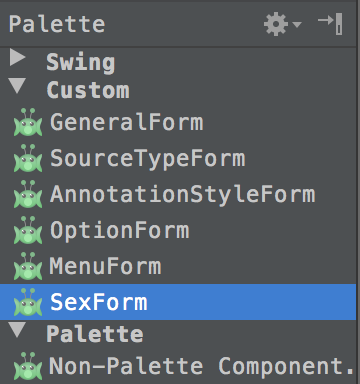This screenshot has height=384, width=360.
Task: Click the OptionForm component icon
Action: (x=28, y=230)
